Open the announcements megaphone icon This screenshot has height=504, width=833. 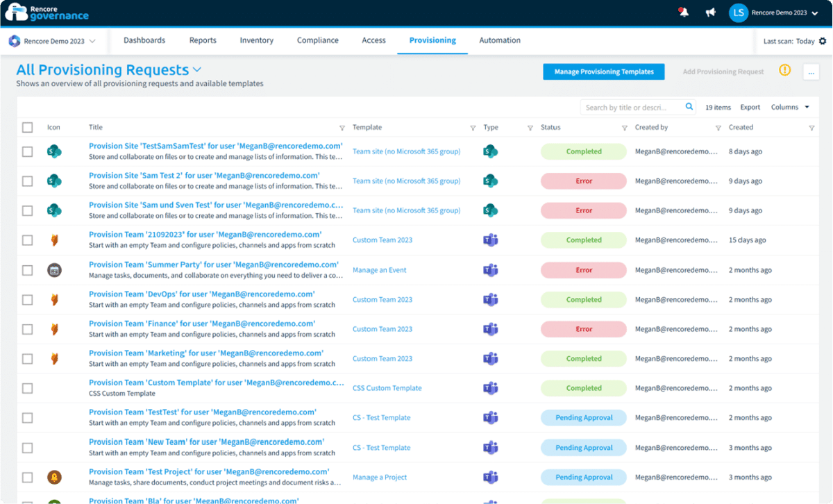point(709,12)
